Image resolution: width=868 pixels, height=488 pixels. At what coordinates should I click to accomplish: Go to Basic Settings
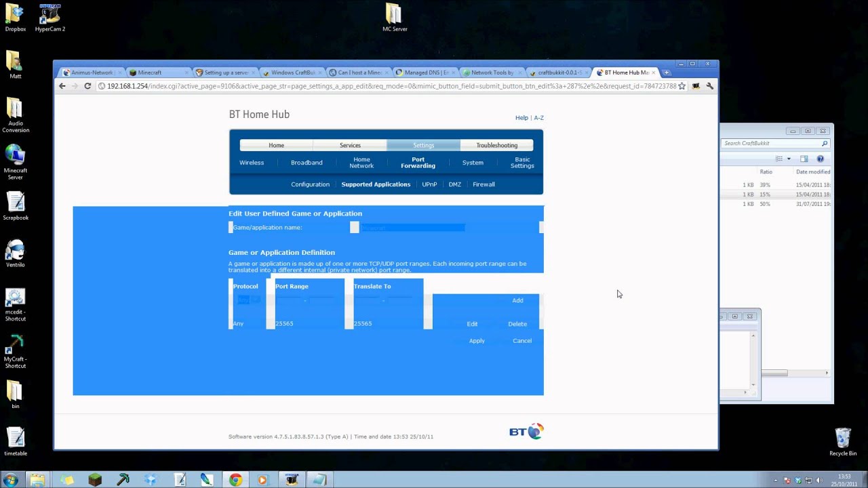pos(522,163)
